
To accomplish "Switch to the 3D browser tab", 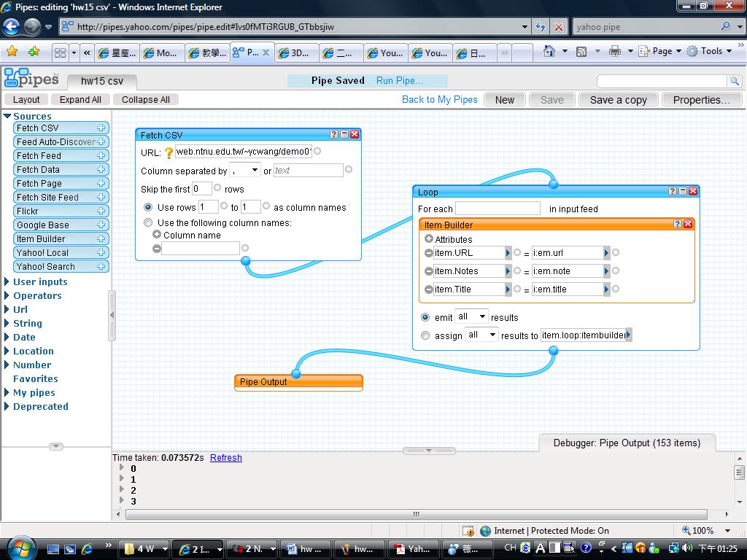I will [295, 52].
